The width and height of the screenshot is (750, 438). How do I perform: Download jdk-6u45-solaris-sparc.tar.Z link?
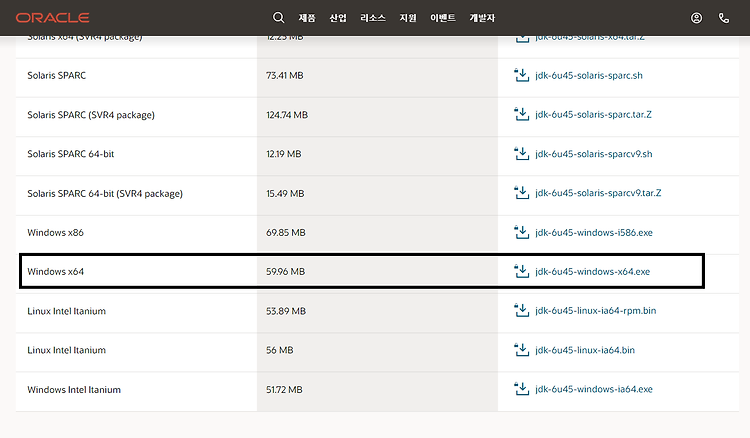coord(593,115)
